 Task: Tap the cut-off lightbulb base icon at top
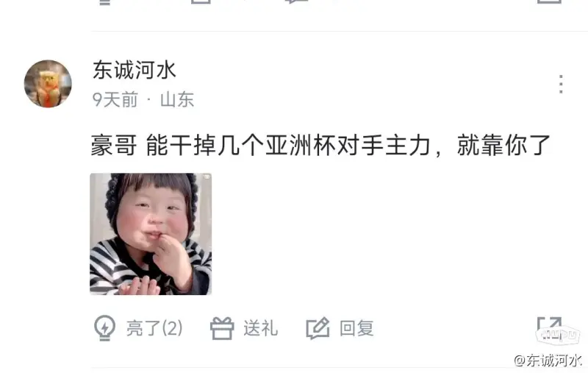coord(104,2)
